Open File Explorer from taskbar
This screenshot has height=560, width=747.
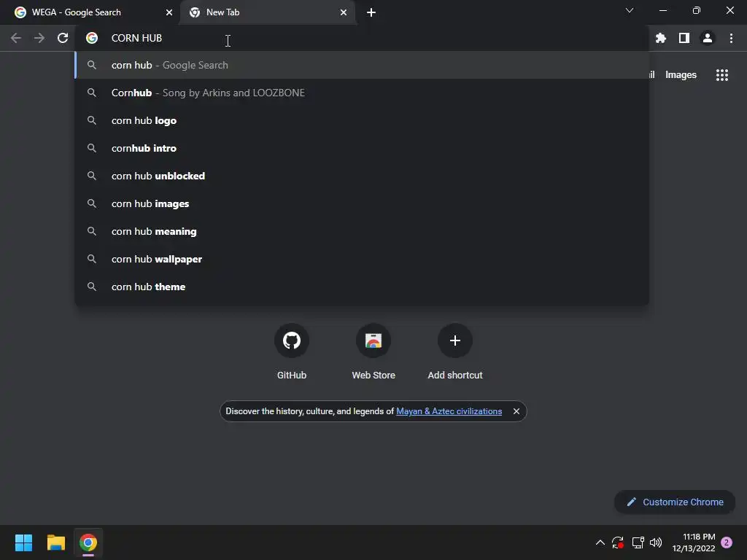coord(55,542)
